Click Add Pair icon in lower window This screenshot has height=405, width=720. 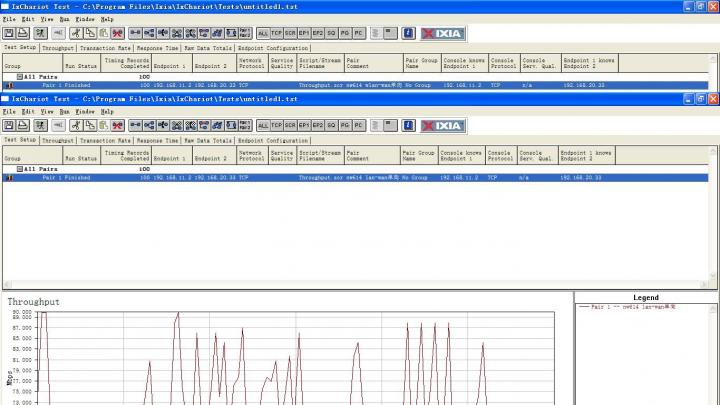pos(135,125)
